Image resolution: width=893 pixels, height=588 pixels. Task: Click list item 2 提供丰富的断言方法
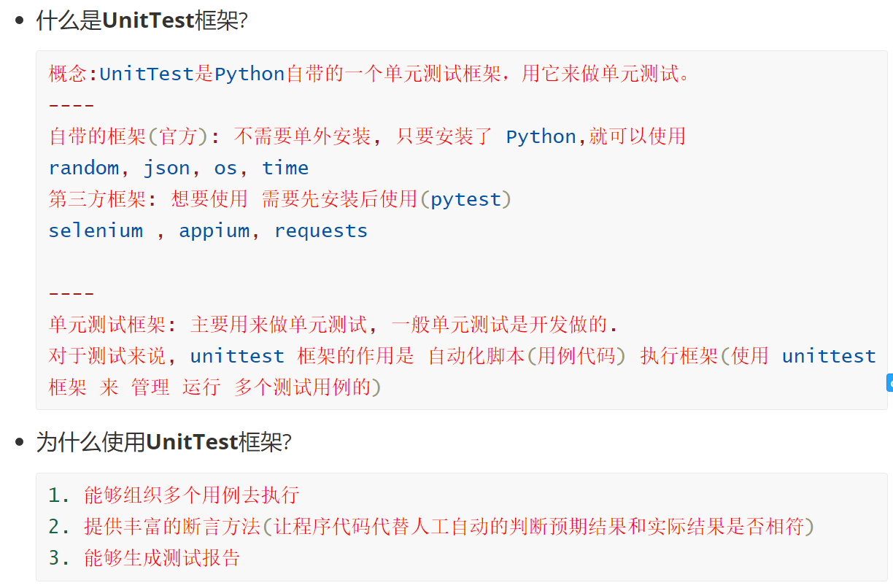click(431, 527)
